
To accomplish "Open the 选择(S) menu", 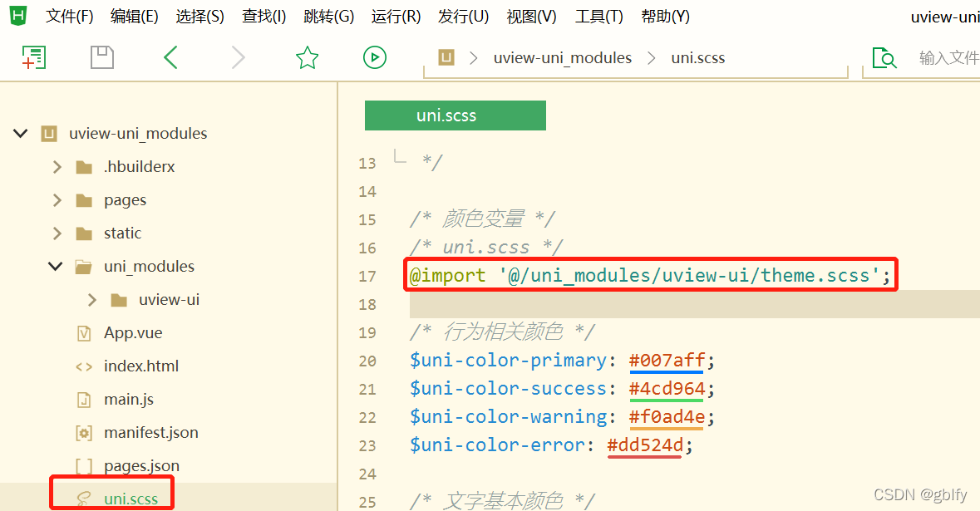I will click(x=200, y=17).
